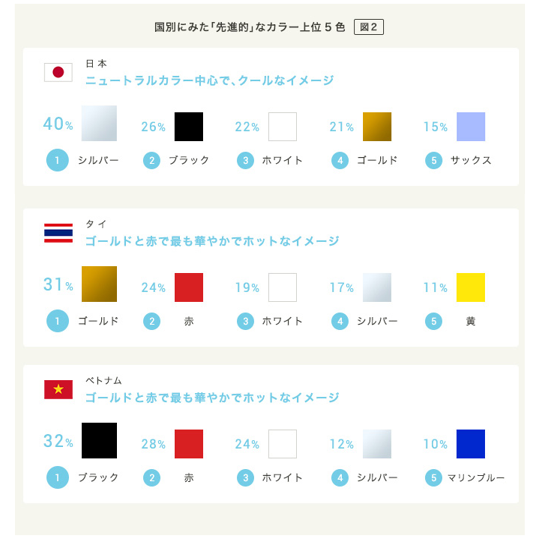Click rank 4 badge beside ゴールド in Japan
The width and height of the screenshot is (544, 552).
coord(340,161)
